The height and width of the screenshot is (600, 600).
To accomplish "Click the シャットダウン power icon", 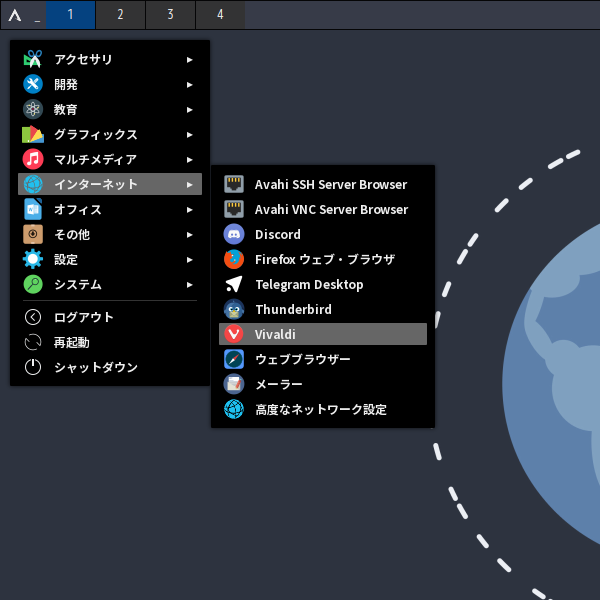I will [x=33, y=367].
